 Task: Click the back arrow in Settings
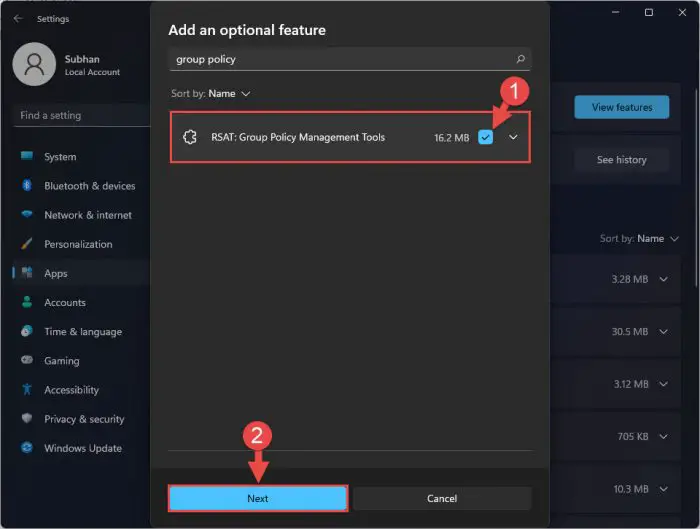(18, 18)
